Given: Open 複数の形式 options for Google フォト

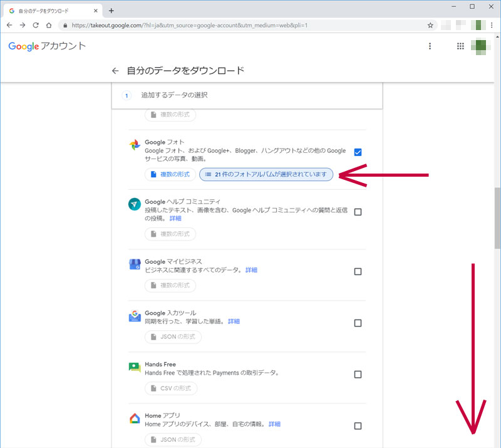Looking at the screenshot, I should (x=170, y=175).
